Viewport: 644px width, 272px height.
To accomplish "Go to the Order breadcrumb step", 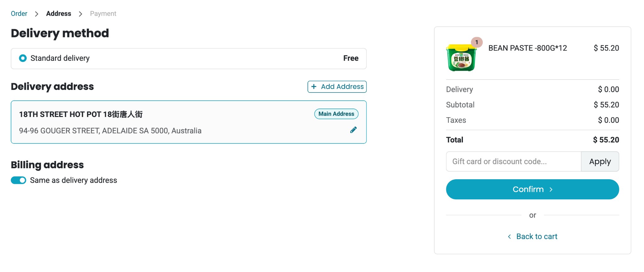I will click(x=19, y=14).
